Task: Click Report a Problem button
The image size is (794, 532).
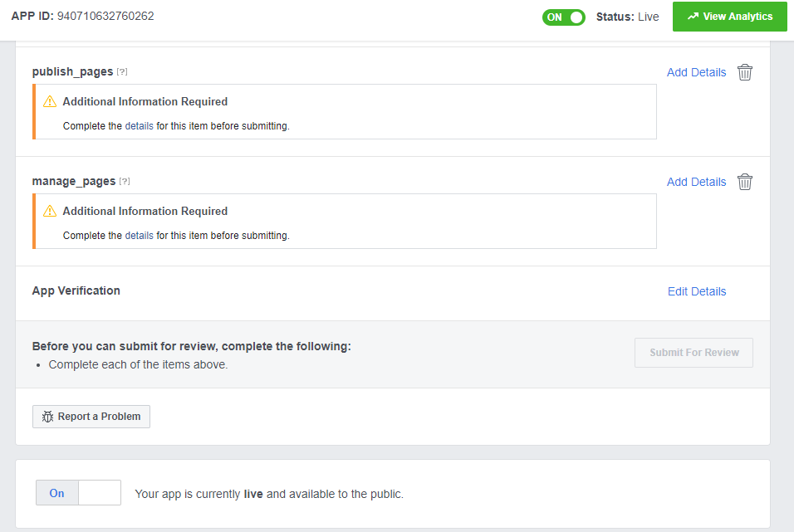Action: point(91,417)
